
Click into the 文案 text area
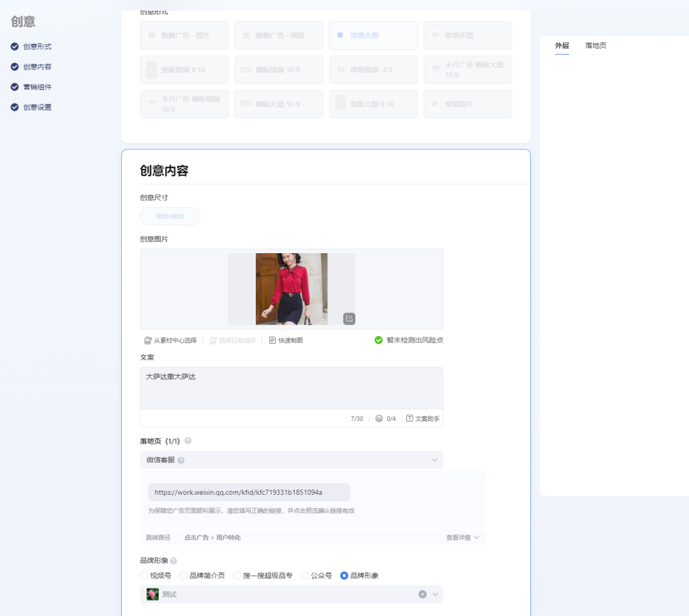point(292,388)
